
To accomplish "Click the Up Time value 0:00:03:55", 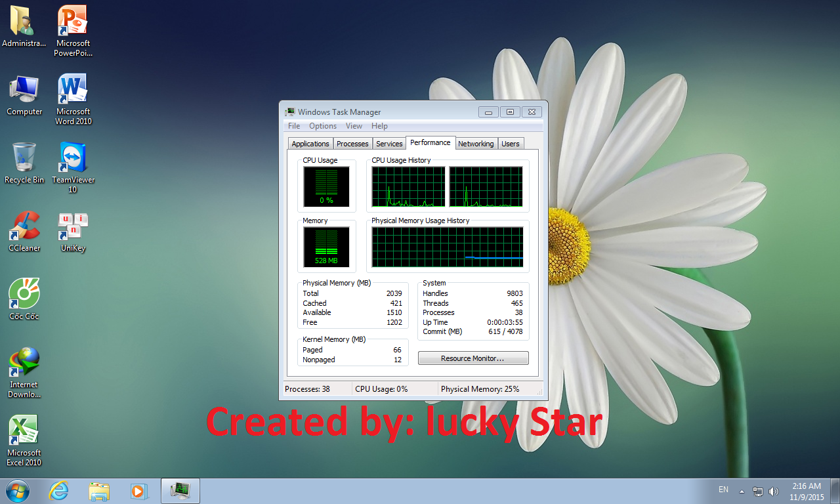I will 505,322.
